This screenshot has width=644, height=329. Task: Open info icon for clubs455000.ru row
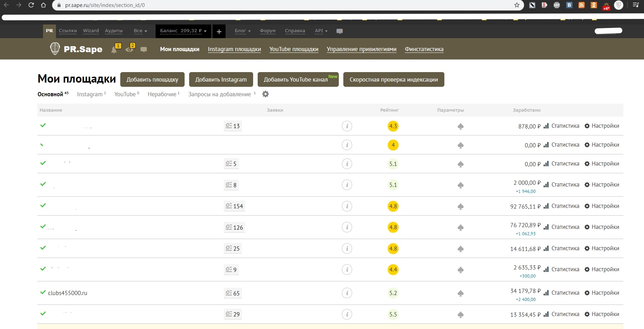click(x=347, y=293)
